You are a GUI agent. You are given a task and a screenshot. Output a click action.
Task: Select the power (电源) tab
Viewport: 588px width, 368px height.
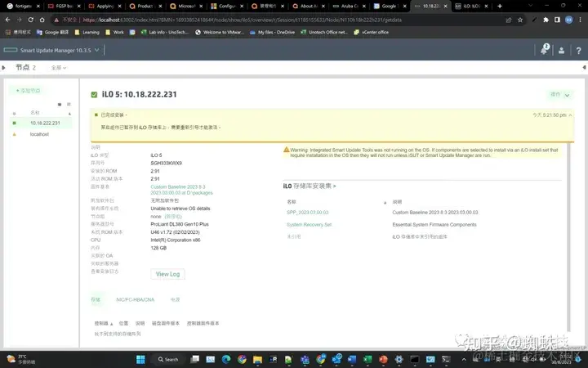[x=175, y=299]
